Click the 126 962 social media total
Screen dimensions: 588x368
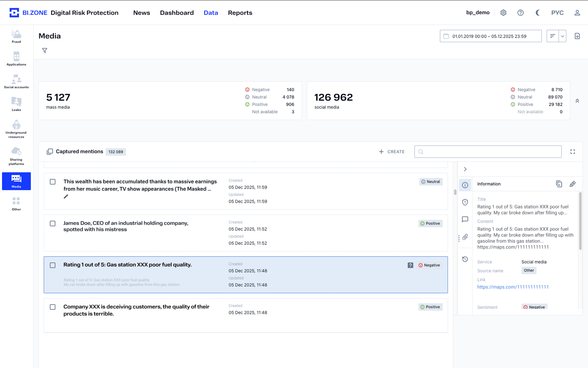click(333, 97)
